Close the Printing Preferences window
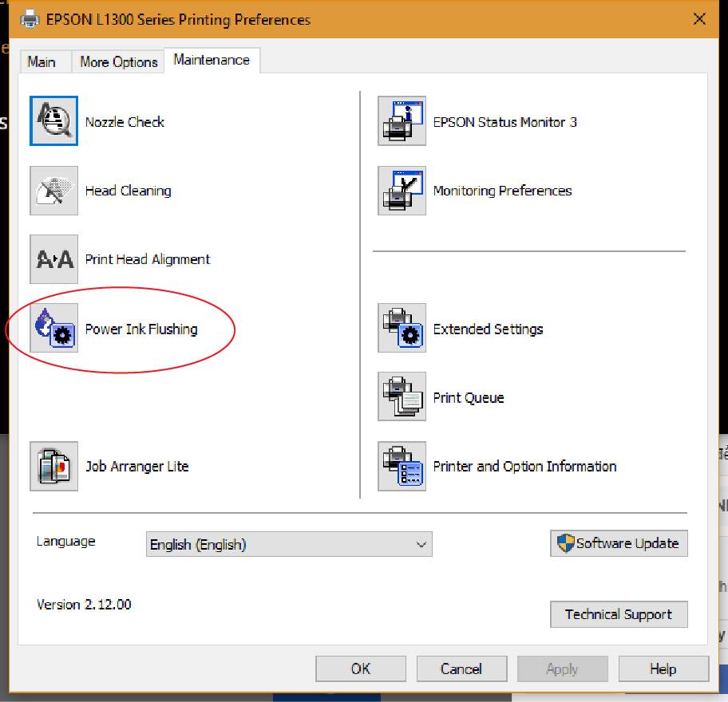Image resolution: width=728 pixels, height=702 pixels. [699, 19]
